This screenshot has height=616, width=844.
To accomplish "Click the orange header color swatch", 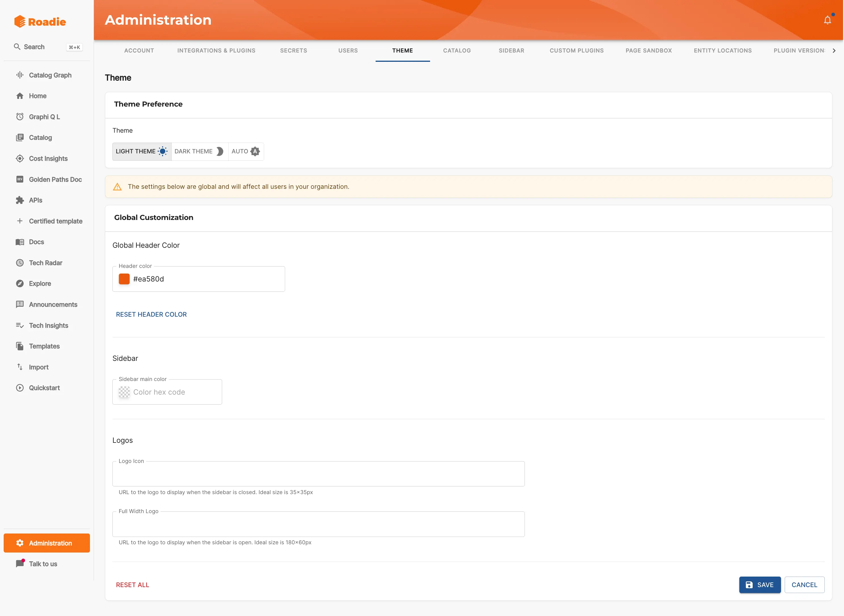I will click(124, 279).
